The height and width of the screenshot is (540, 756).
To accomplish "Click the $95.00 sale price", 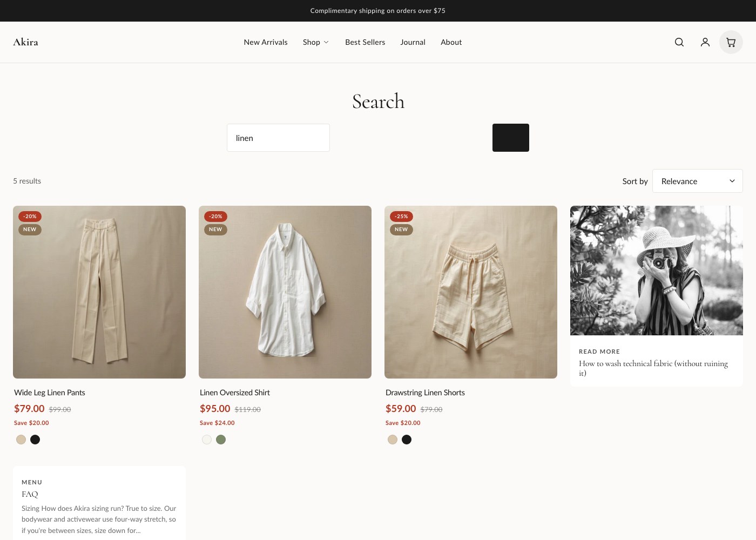I will (215, 409).
